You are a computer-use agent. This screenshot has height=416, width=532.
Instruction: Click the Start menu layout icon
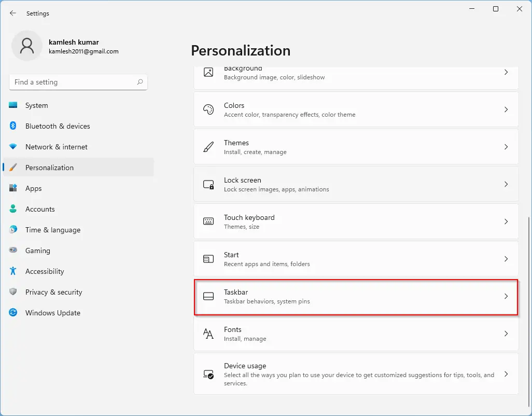pos(208,259)
